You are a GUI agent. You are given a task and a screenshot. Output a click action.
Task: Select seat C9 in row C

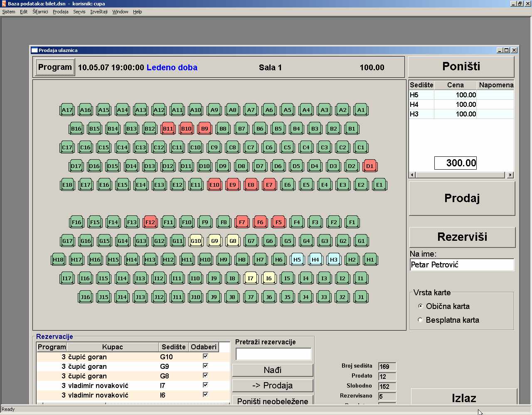point(214,148)
